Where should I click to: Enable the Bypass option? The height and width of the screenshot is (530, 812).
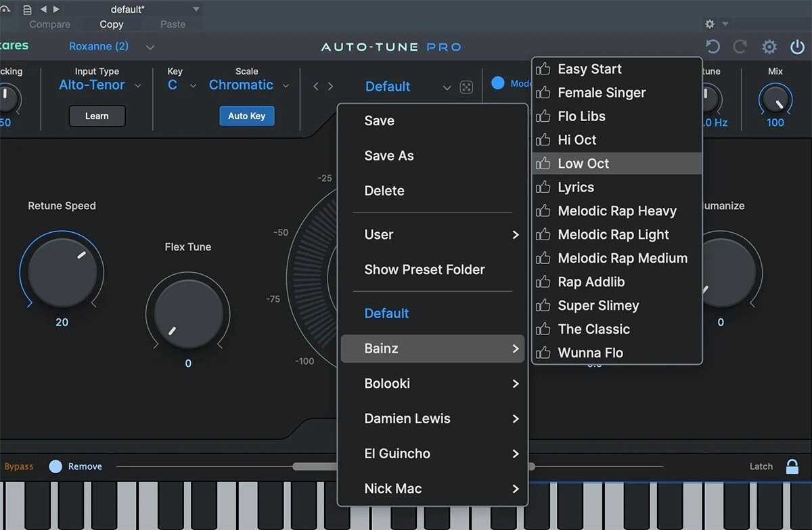pos(18,466)
